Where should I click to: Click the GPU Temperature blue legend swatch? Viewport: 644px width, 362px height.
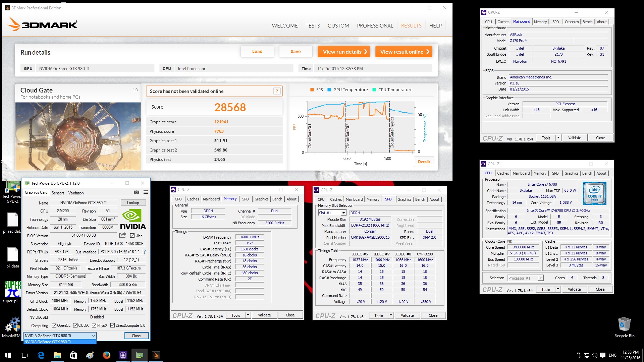point(329,90)
